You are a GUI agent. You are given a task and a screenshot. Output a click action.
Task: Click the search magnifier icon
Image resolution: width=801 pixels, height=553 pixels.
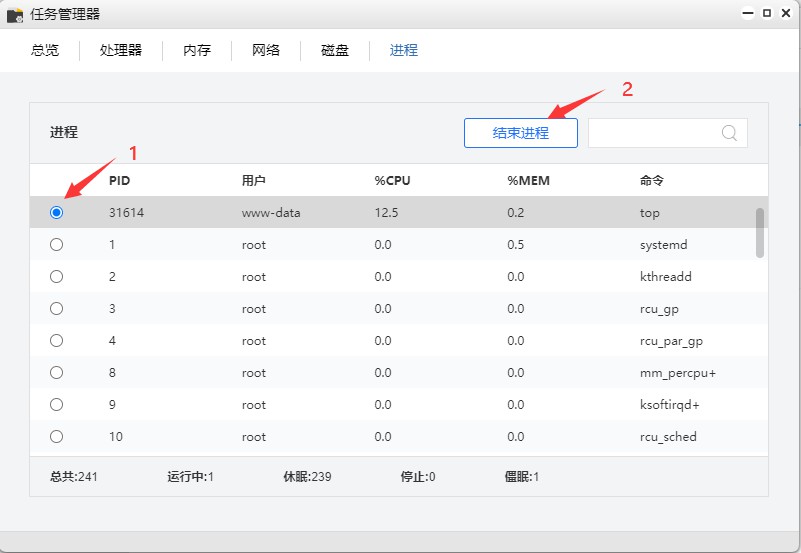coord(729,133)
